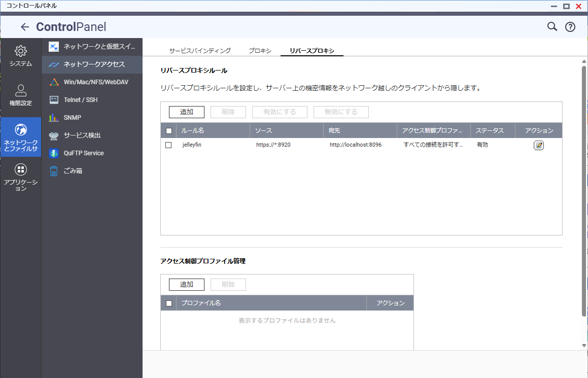Open the help question mark icon
588x378 pixels.
[x=570, y=27]
